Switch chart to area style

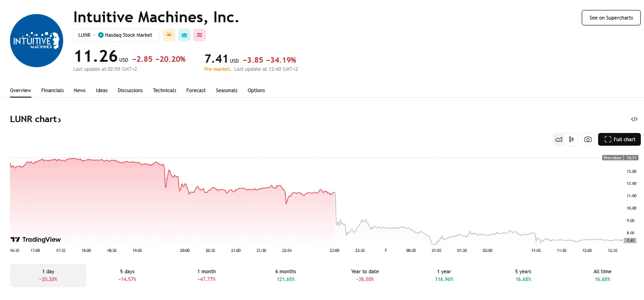point(559,139)
